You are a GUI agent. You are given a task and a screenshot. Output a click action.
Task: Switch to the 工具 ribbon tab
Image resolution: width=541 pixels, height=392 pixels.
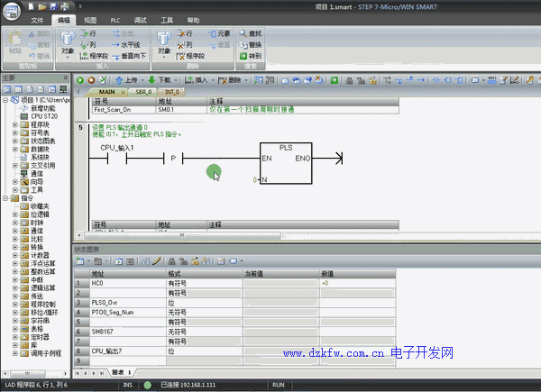[x=167, y=21]
